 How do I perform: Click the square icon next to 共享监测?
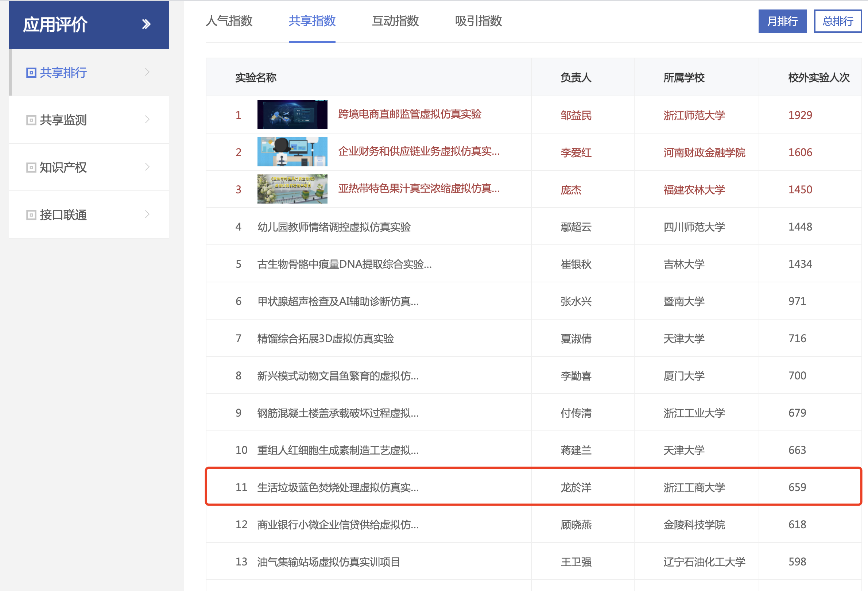31,120
